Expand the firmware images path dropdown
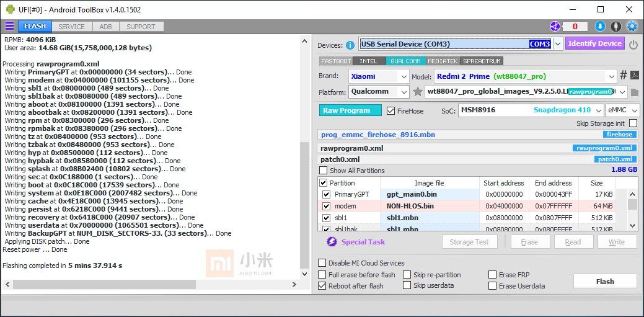644x317 pixels. (622, 92)
